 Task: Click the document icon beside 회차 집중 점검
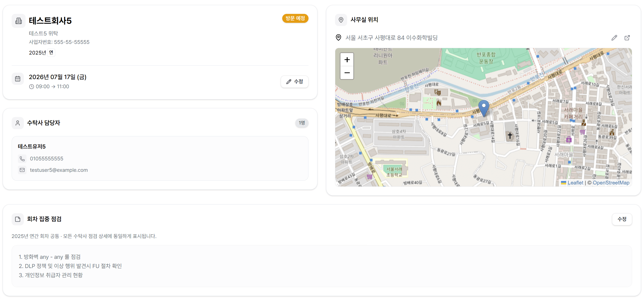[18, 219]
